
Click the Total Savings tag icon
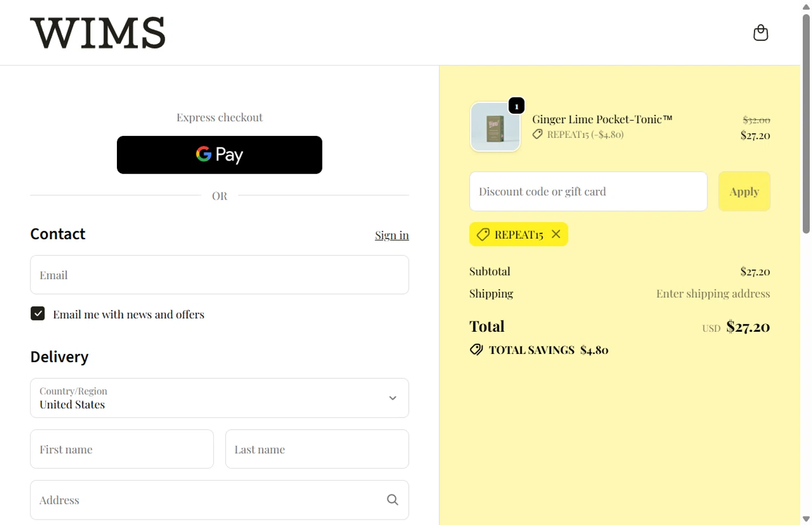476,350
